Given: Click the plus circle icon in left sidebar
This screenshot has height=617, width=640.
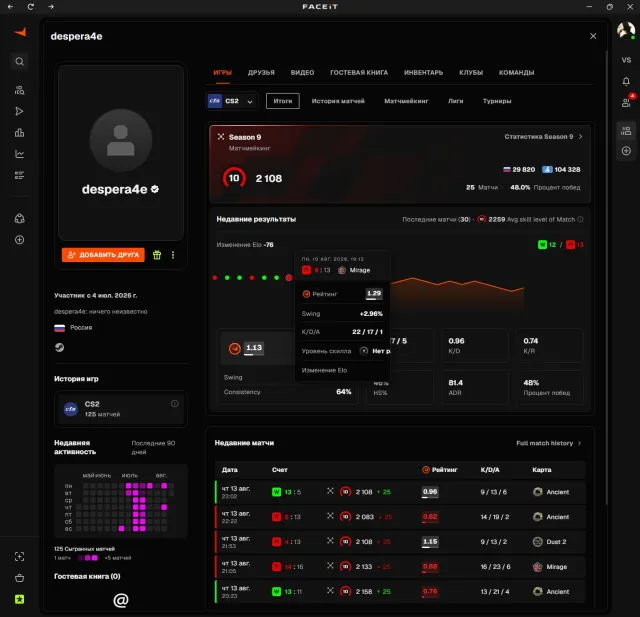Looking at the screenshot, I should [x=19, y=240].
